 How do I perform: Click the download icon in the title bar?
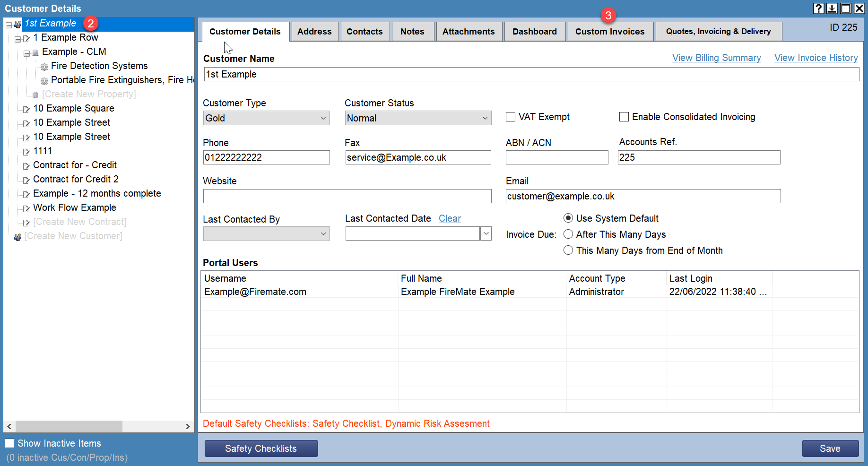pyautogui.click(x=831, y=8)
